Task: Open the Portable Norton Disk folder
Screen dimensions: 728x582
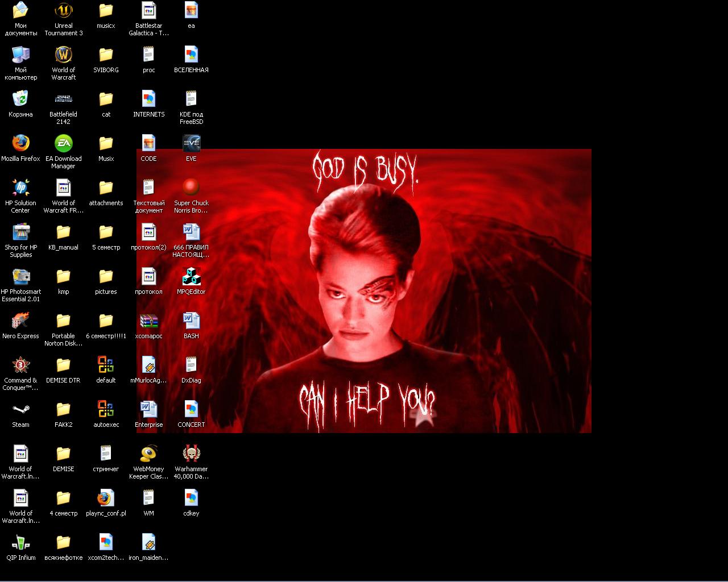Action: click(x=63, y=321)
